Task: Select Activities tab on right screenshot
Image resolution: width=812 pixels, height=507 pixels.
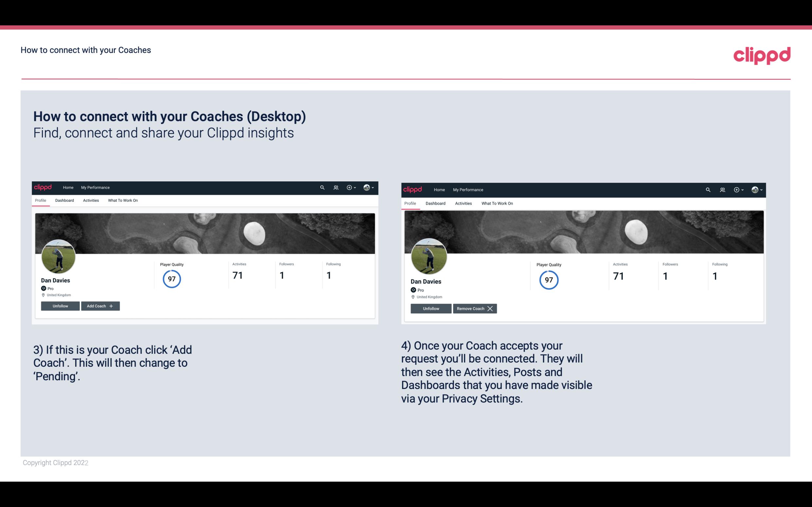Action: 463,203
